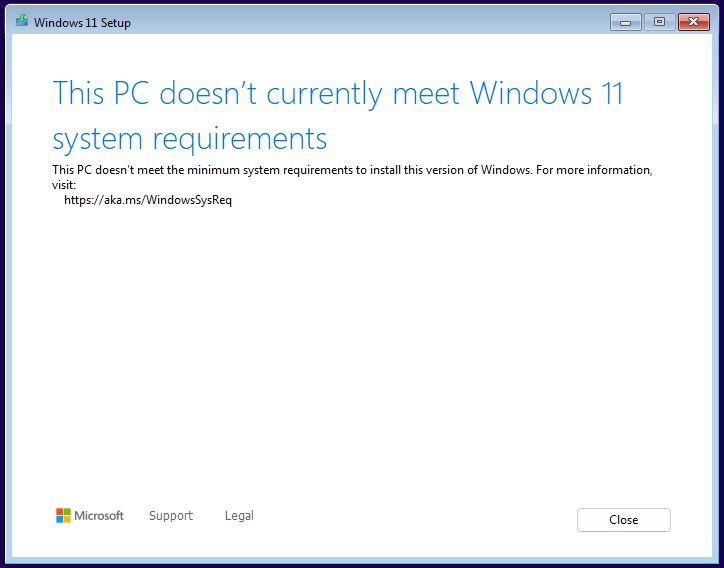Click the aka.ms/WindowsSysReq URL
Viewport: 724px width, 568px height.
click(x=148, y=200)
